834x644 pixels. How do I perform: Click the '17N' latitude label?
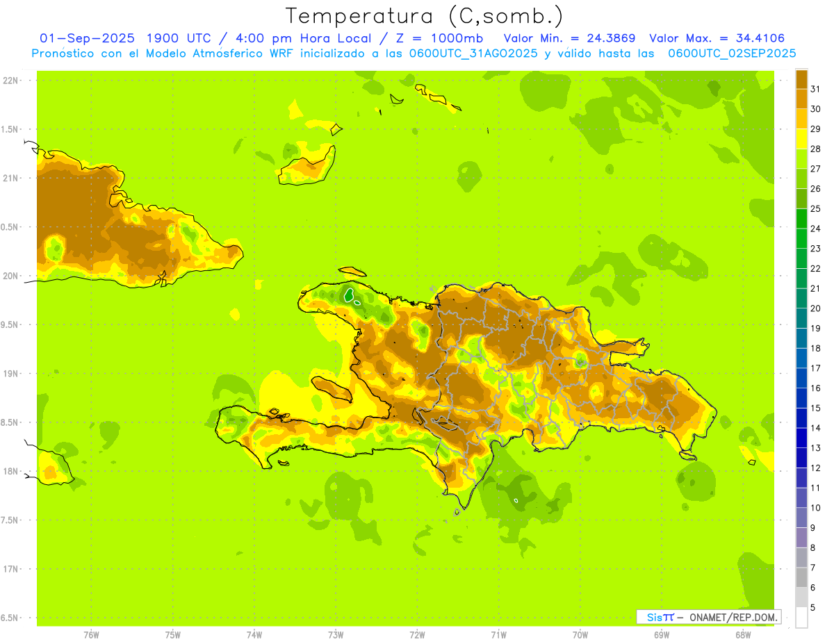[10, 569]
